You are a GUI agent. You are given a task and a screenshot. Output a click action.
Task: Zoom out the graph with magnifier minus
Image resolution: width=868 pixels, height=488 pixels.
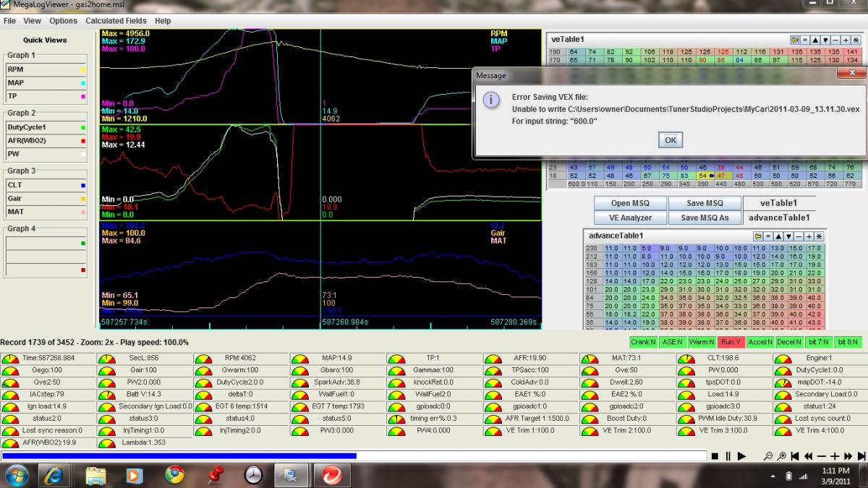[768, 456]
